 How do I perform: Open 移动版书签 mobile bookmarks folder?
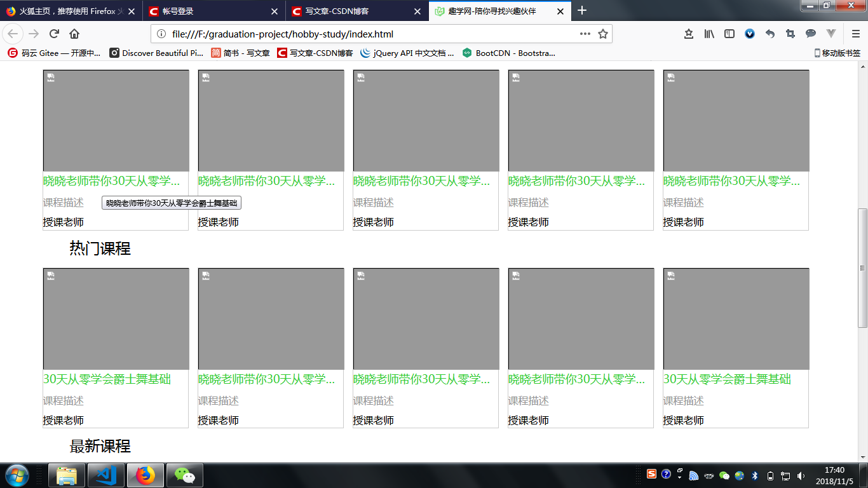[837, 53]
